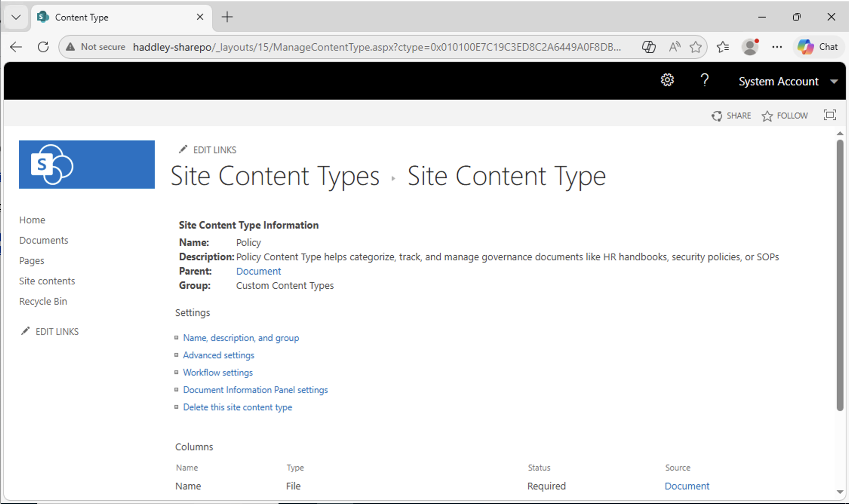The width and height of the screenshot is (849, 504).
Task: Reload the page with refresh icon
Action: click(43, 47)
